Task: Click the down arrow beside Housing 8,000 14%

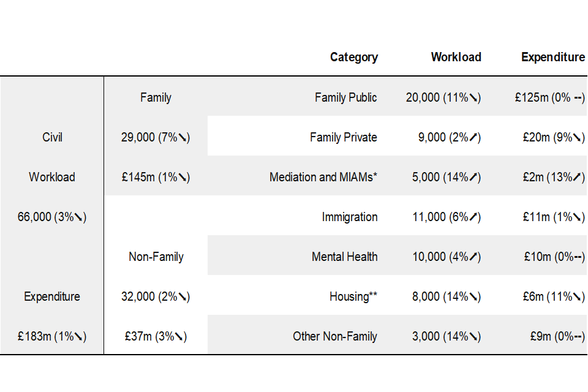Action: (474, 297)
